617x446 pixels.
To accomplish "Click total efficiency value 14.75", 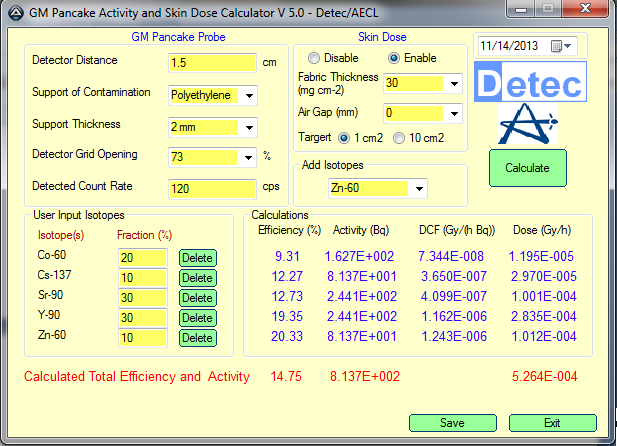I will point(286,377).
